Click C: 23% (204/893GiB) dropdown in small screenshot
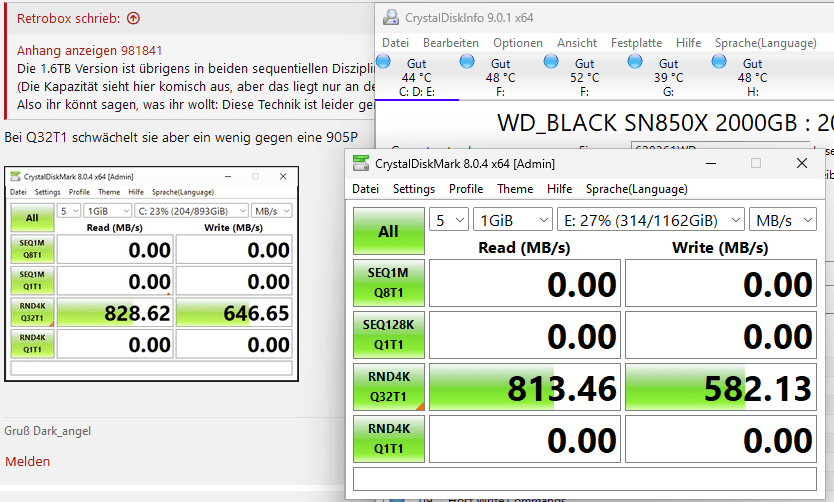This screenshot has height=502, width=834. 191,211
